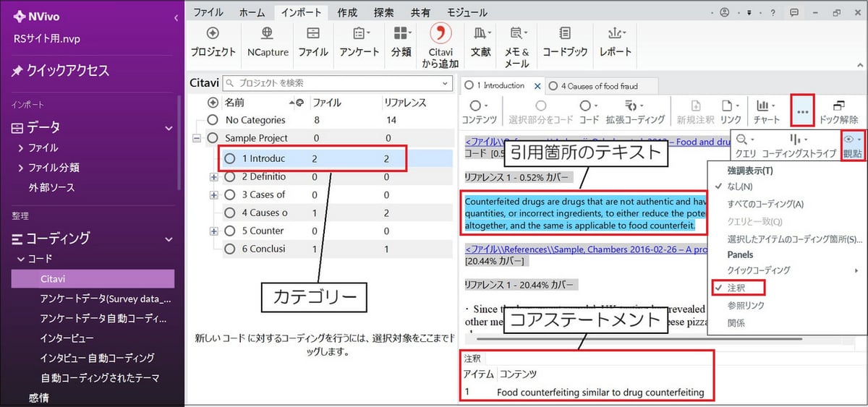The image size is (868, 407).
Task: Open the Project import icon in ribbon
Action: 213,42
